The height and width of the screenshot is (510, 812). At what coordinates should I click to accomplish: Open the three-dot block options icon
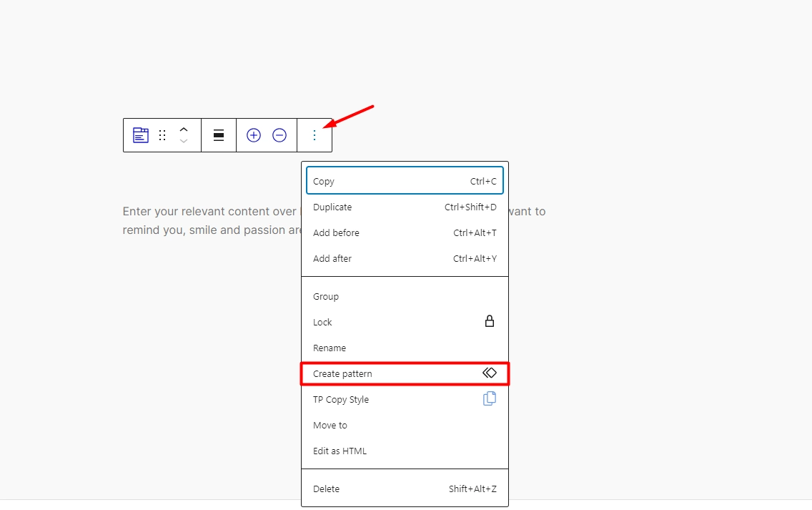(315, 134)
